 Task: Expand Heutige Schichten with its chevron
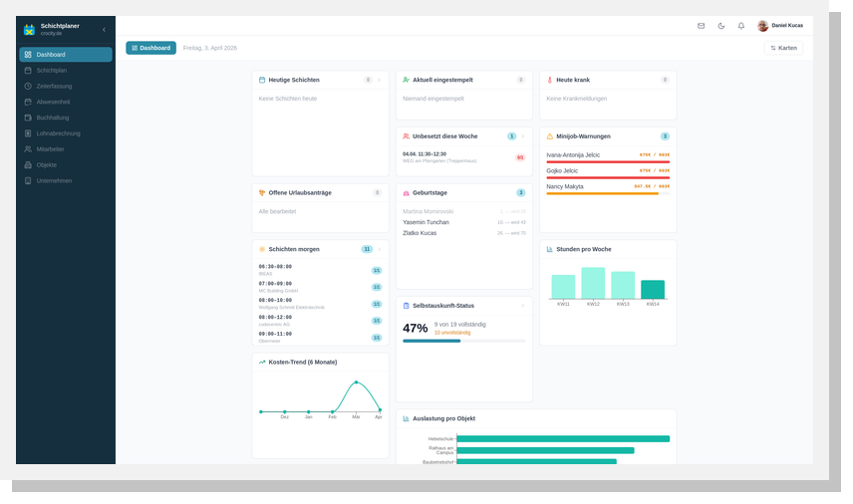(380, 80)
